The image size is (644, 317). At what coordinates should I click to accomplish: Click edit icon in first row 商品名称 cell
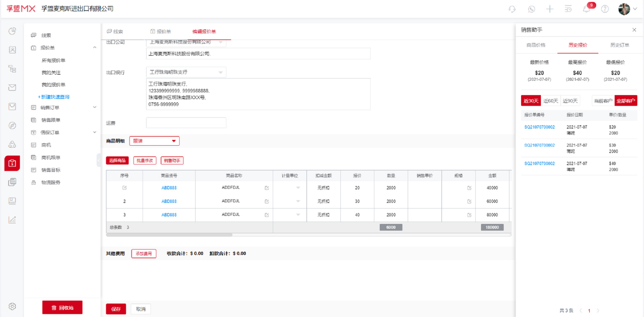tap(267, 188)
